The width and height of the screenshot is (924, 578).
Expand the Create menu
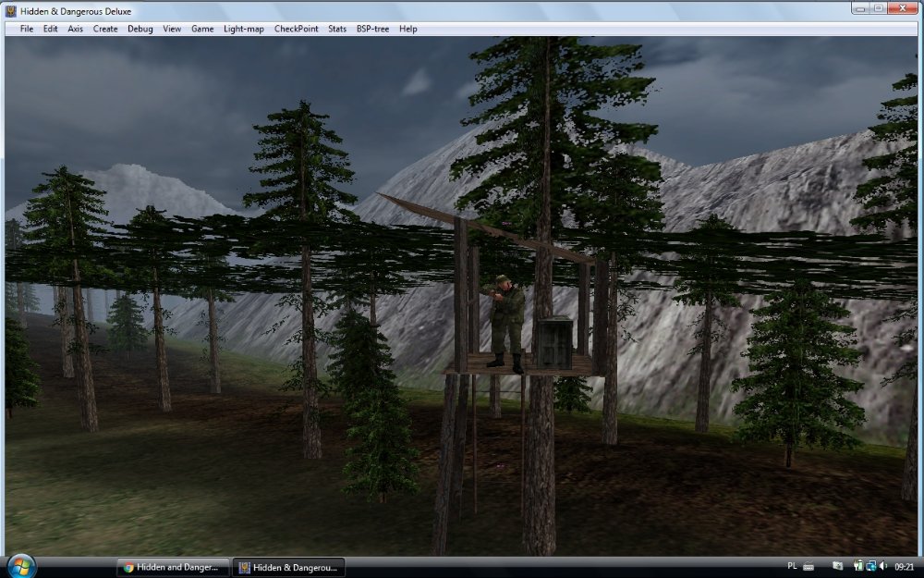105,29
